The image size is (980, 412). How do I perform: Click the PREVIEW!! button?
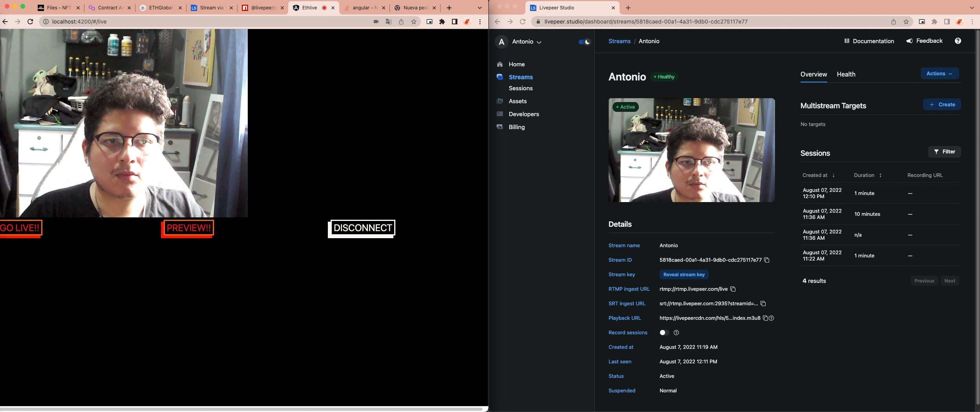tap(188, 228)
